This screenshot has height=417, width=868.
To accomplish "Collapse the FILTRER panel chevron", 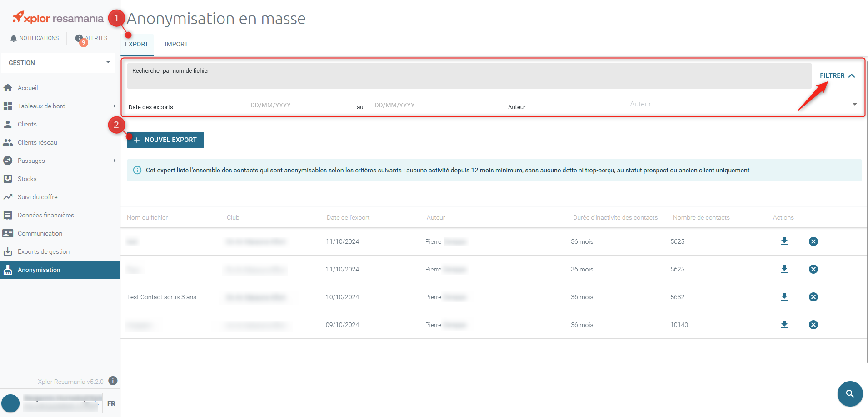I will 852,75.
